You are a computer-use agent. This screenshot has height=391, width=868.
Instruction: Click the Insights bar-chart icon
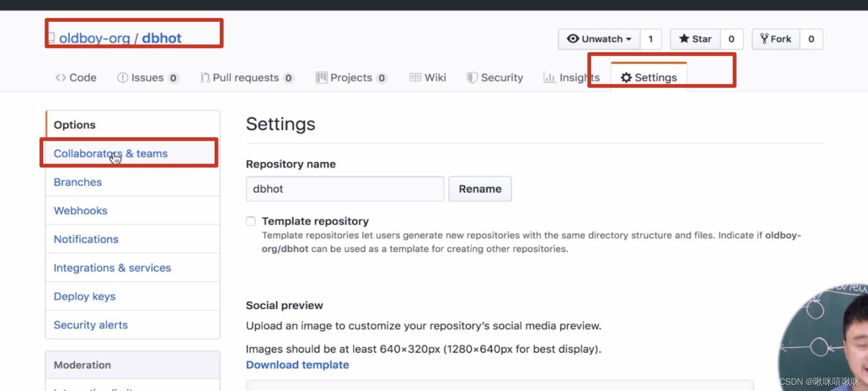549,78
